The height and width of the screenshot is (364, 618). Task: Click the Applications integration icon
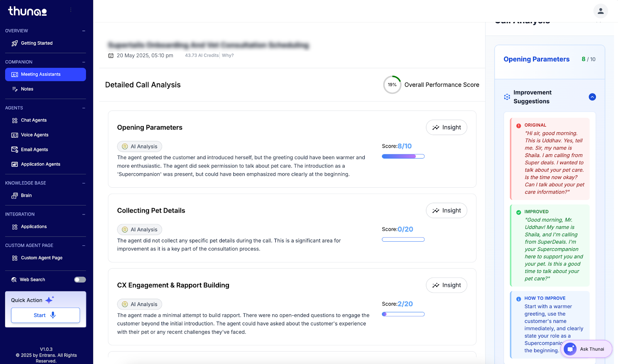coord(15,227)
